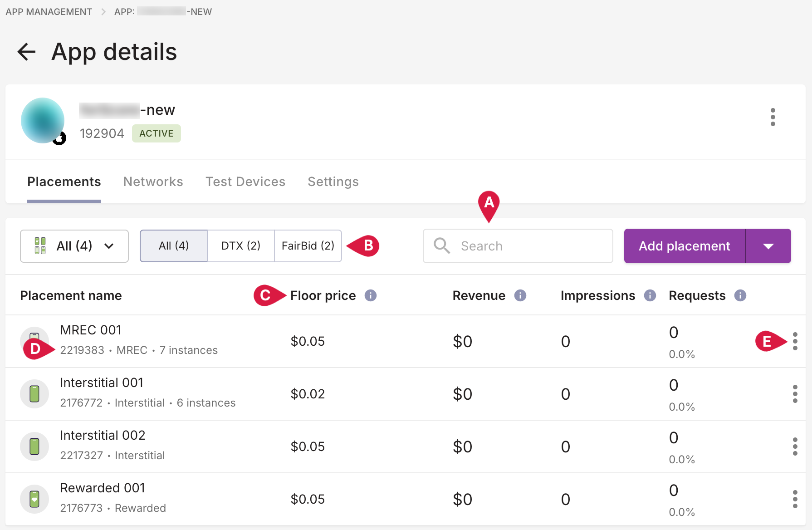Image resolution: width=812 pixels, height=530 pixels.
Task: Open the Rewarded 001 row options menu
Action: pyautogui.click(x=795, y=499)
